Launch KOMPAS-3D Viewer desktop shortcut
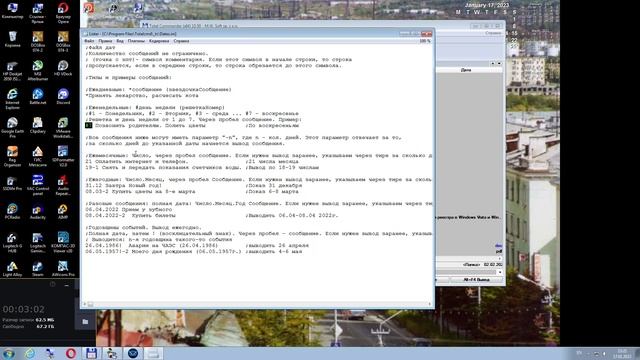The image size is (640, 360). (63, 242)
